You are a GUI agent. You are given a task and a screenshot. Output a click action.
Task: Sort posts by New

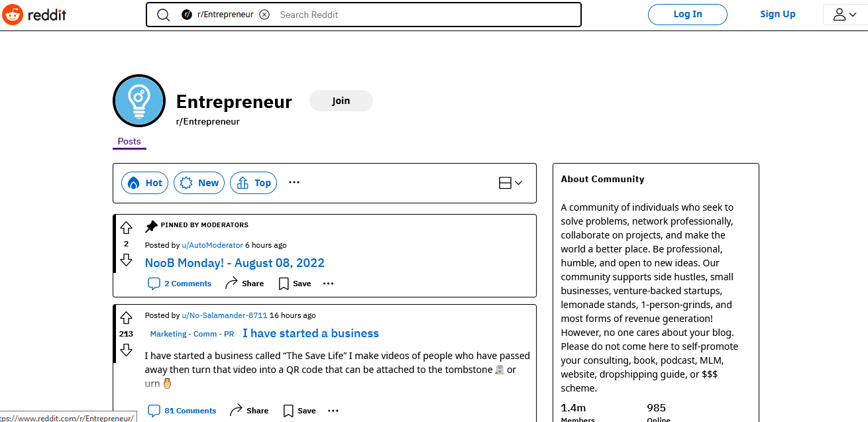tap(199, 183)
